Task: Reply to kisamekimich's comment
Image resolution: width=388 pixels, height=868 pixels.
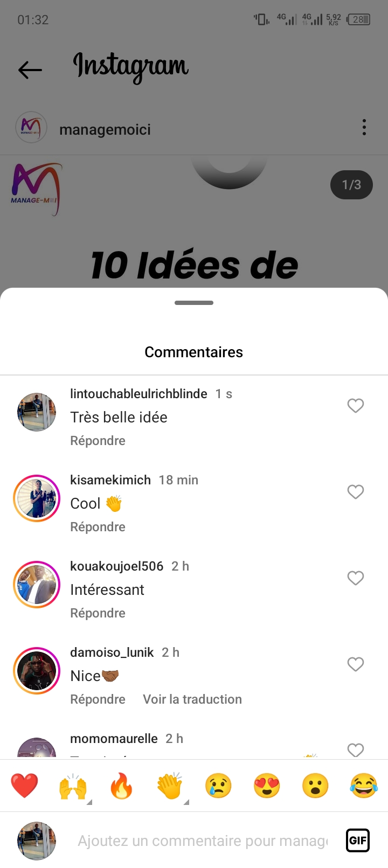Action: coord(98,527)
